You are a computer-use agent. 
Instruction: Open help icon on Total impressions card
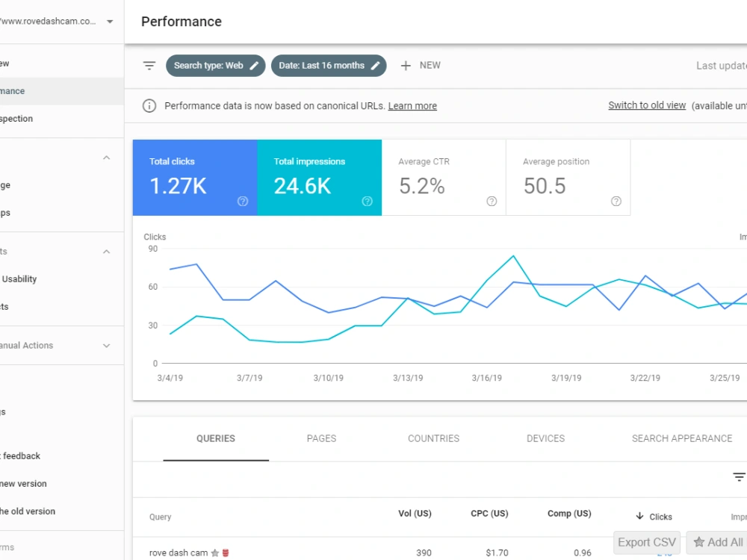367,202
